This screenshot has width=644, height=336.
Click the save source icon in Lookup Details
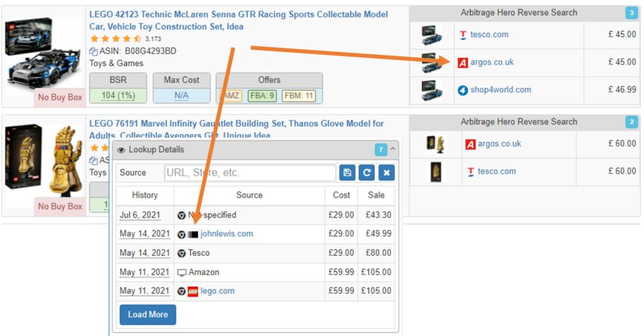[x=347, y=173]
